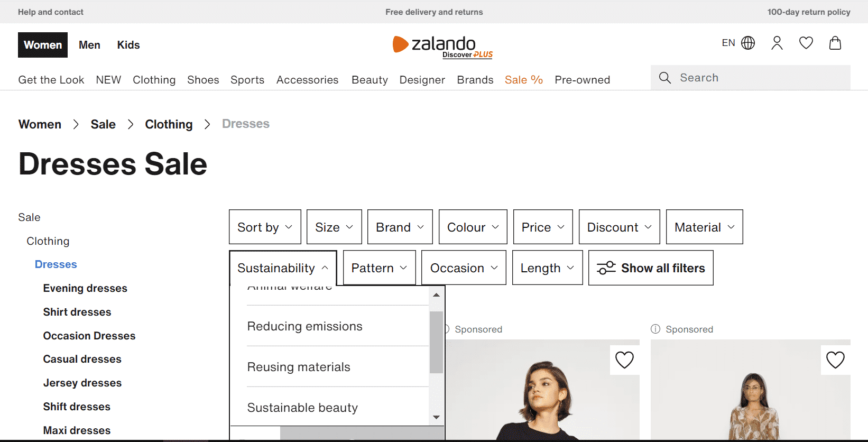Select the Reusing materials filter option
The width and height of the screenshot is (868, 442).
pyautogui.click(x=299, y=366)
